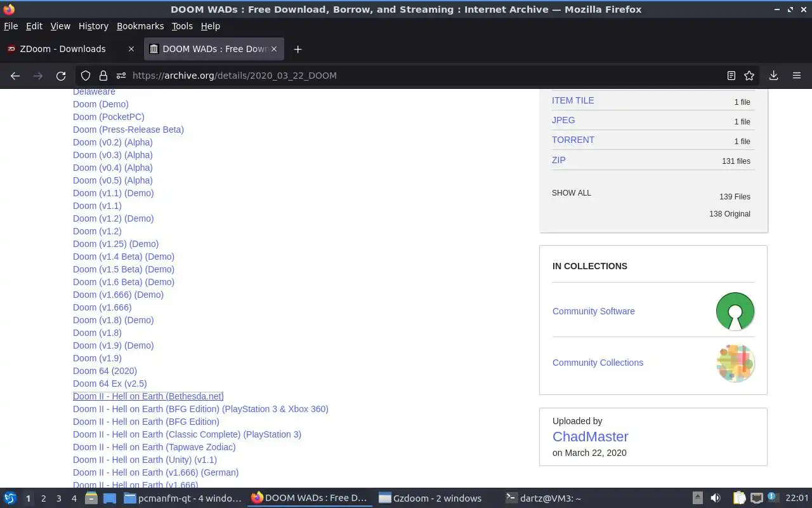Open the file manager icon in the taskbar
The width and height of the screenshot is (812, 508).
(91, 498)
